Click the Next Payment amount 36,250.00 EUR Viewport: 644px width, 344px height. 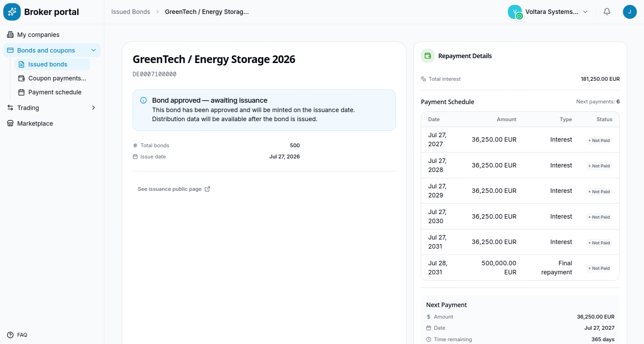click(x=596, y=317)
